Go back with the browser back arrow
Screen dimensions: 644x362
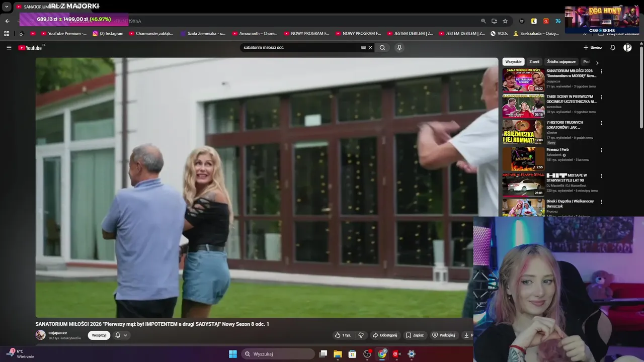[7, 21]
